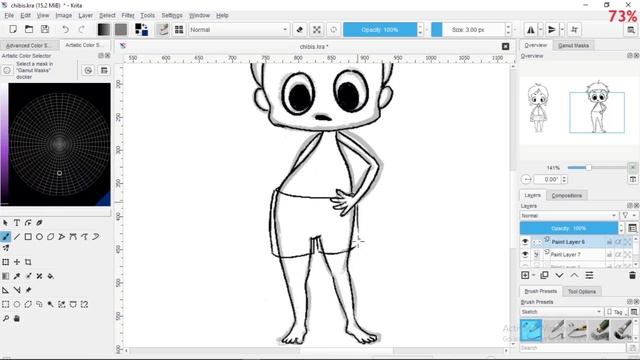Toggle preserve alpha
Screen dimensions: 640x360
pyautogui.click(x=317, y=29)
